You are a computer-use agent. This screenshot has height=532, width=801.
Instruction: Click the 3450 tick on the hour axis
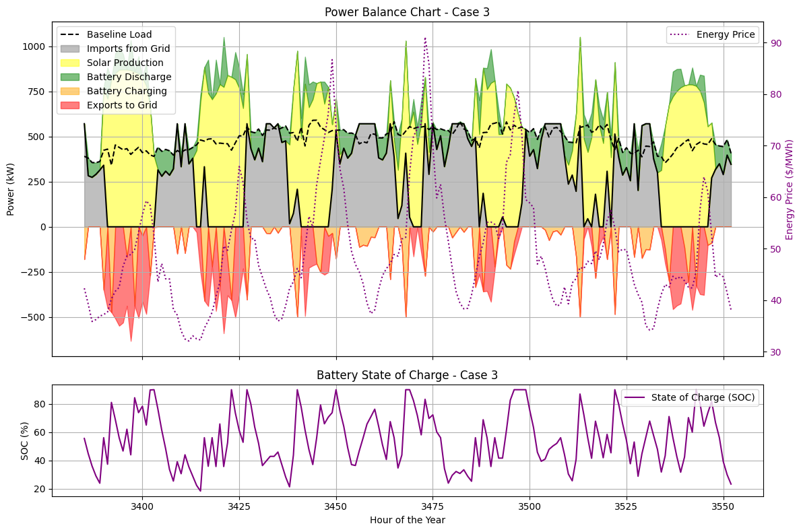(336, 507)
